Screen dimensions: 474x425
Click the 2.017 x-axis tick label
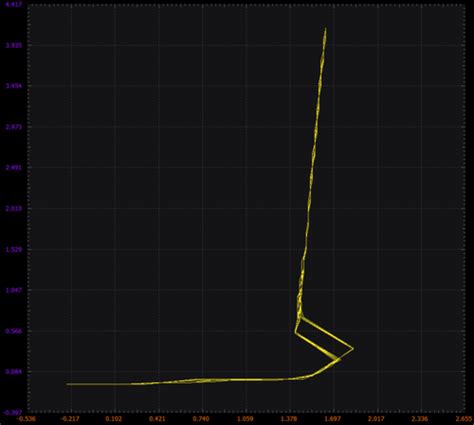point(377,419)
